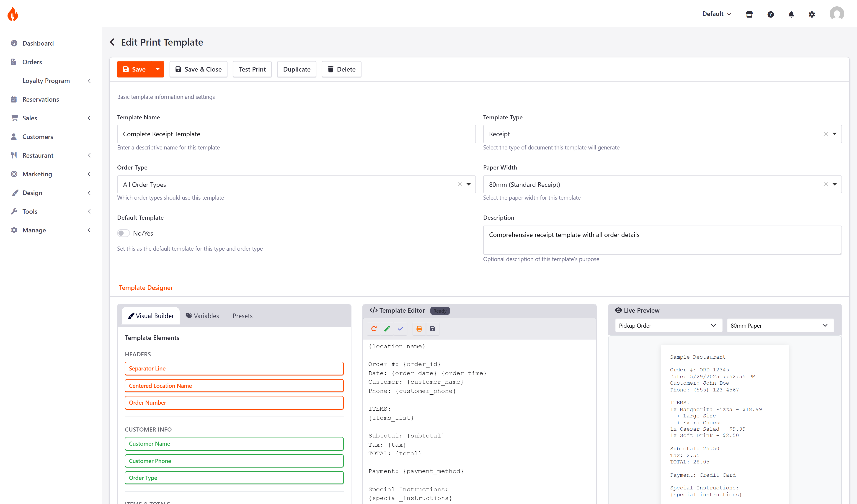Open the Paper Width dropdown
This screenshot has width=857, height=504.
(x=835, y=184)
